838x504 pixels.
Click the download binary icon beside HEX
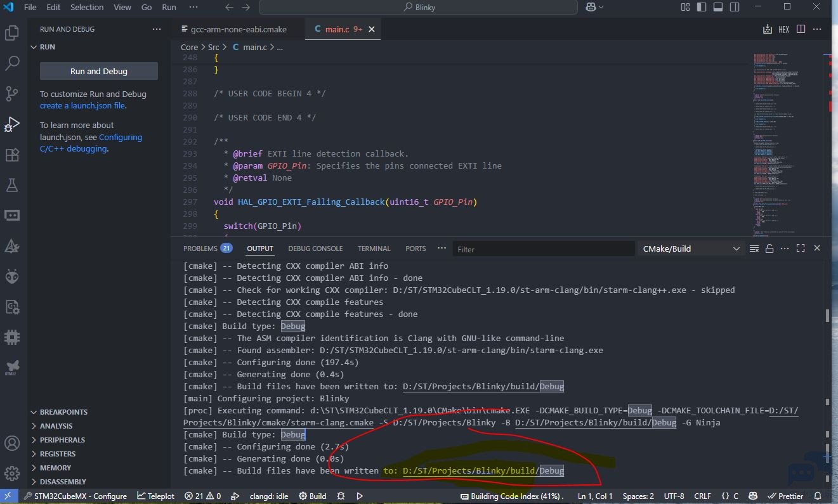click(x=768, y=29)
